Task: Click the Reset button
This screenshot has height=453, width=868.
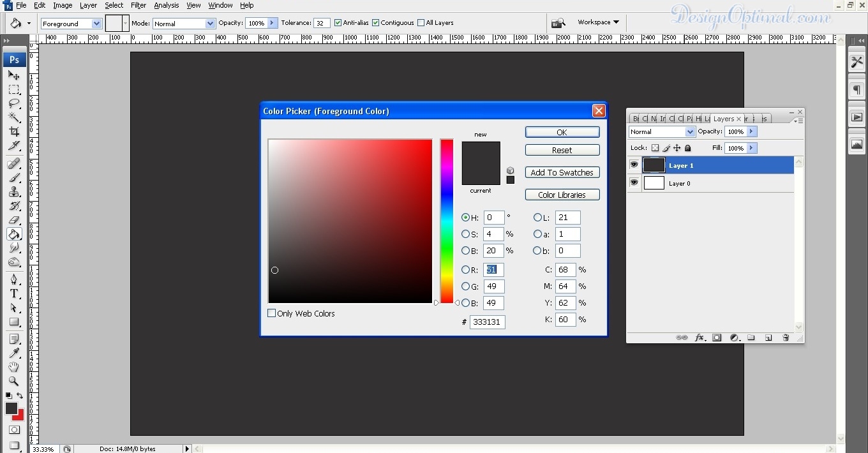Action: (x=562, y=150)
